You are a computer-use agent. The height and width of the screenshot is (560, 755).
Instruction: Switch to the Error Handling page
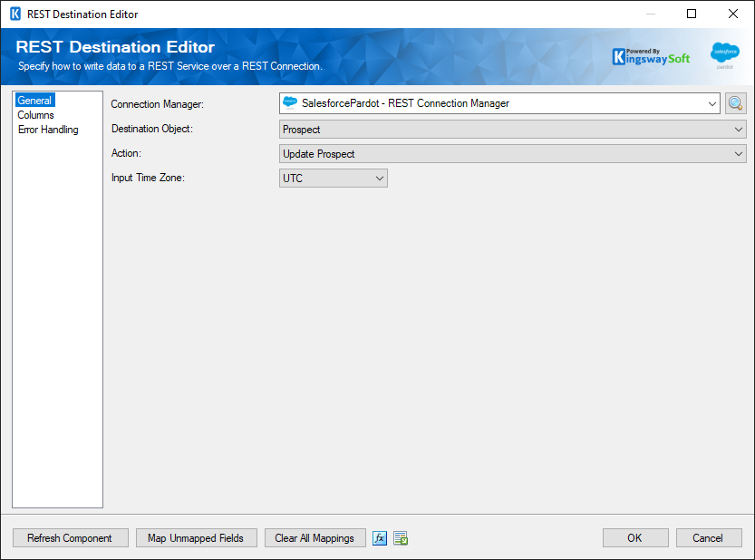coord(48,130)
